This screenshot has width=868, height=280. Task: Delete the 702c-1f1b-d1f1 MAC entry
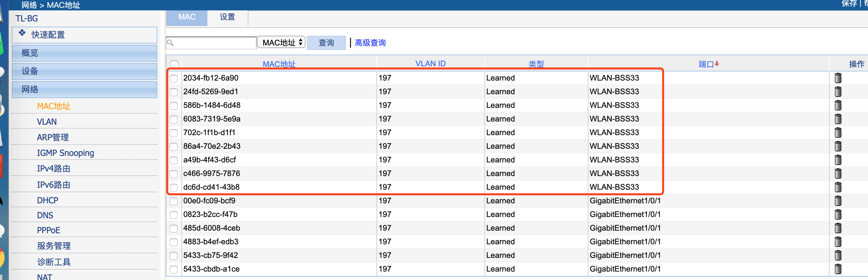coord(838,133)
